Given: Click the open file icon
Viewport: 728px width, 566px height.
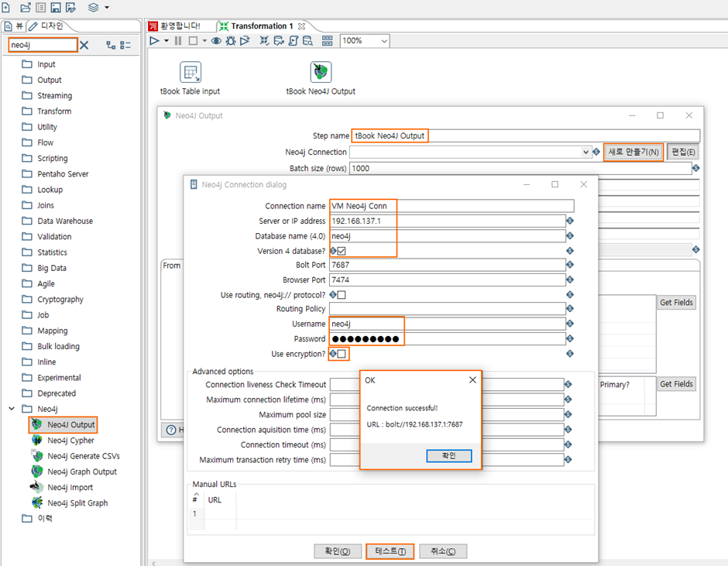Looking at the screenshot, I should [x=26, y=7].
